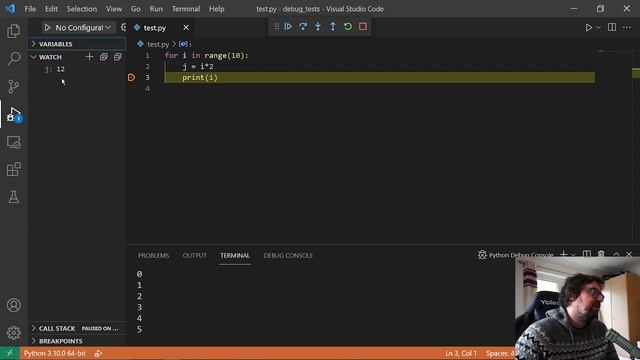This screenshot has width=640, height=360.
Task: Continue debugging from the debug toolbar
Action: pyautogui.click(x=288, y=27)
